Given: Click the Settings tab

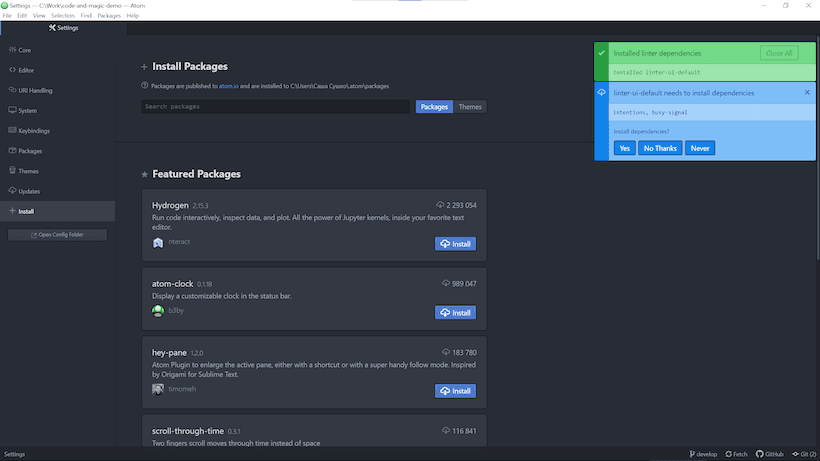Looking at the screenshot, I should 63,28.
